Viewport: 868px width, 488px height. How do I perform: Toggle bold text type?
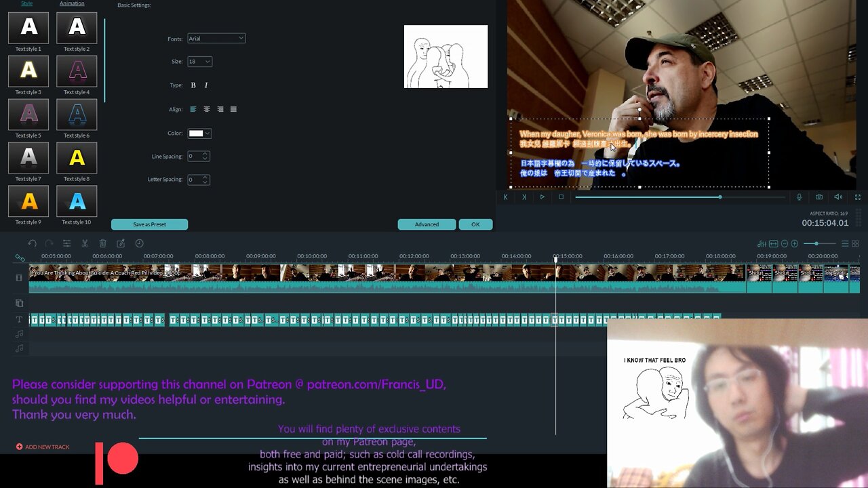pyautogui.click(x=193, y=85)
